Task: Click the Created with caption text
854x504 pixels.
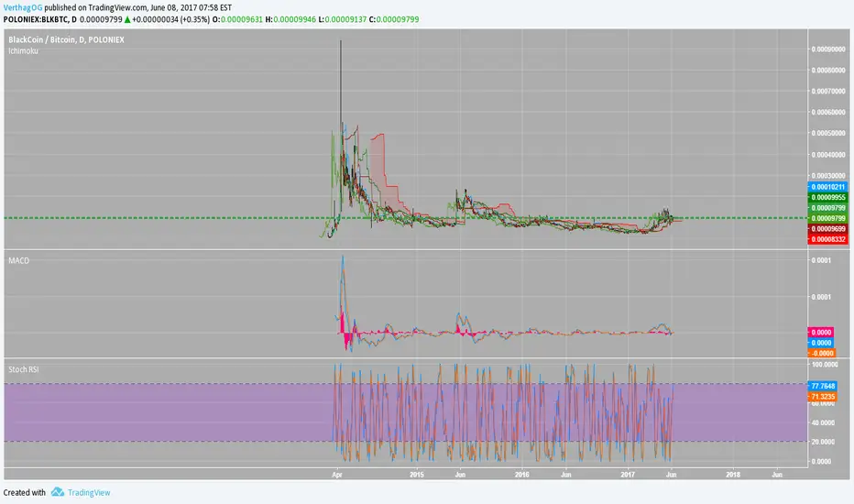Action: point(25,493)
